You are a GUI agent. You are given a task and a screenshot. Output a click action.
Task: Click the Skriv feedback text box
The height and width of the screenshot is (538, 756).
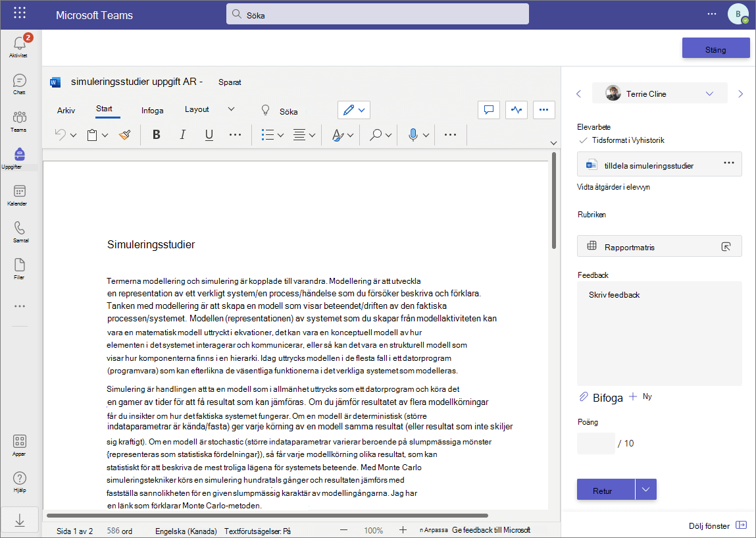(x=659, y=333)
